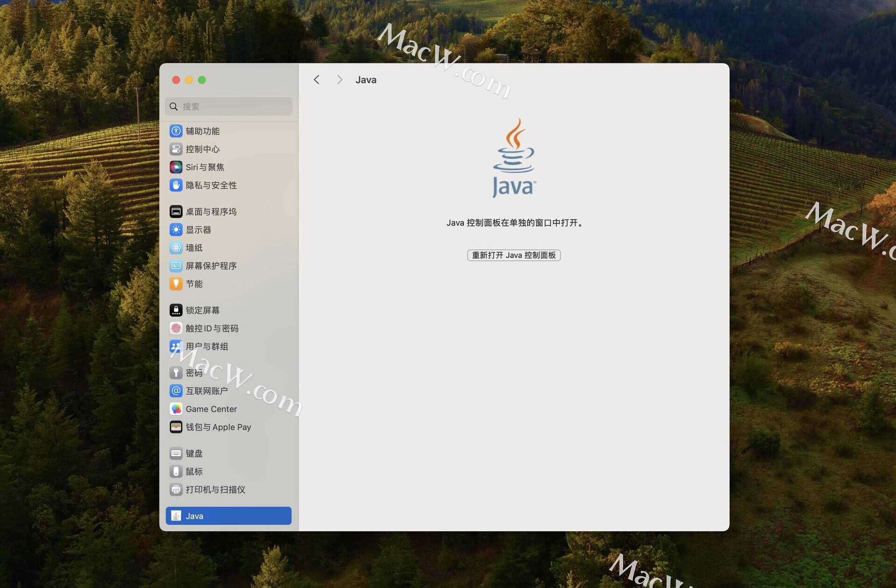The width and height of the screenshot is (896, 588).
Task: Choose 键盘 label
Action: click(194, 453)
